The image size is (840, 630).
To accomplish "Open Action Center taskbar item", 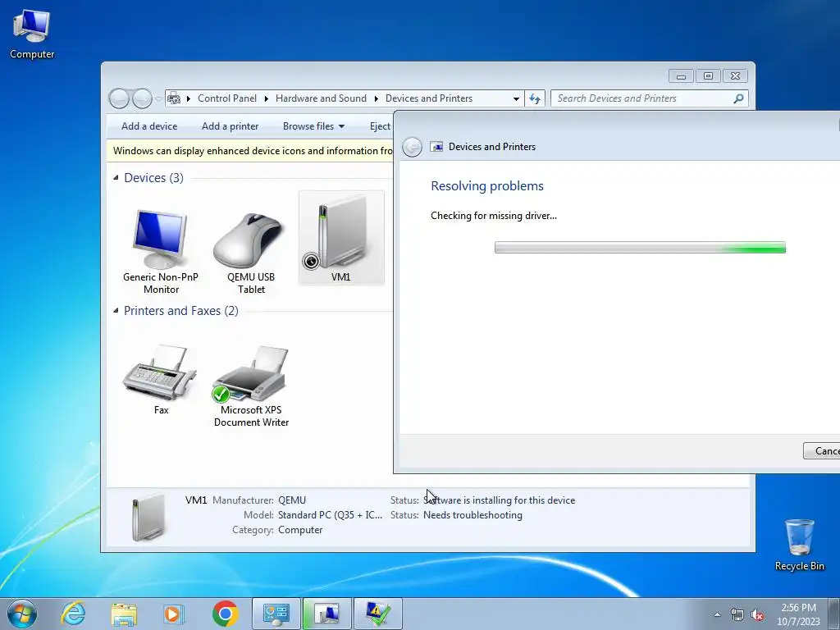I will point(377,614).
